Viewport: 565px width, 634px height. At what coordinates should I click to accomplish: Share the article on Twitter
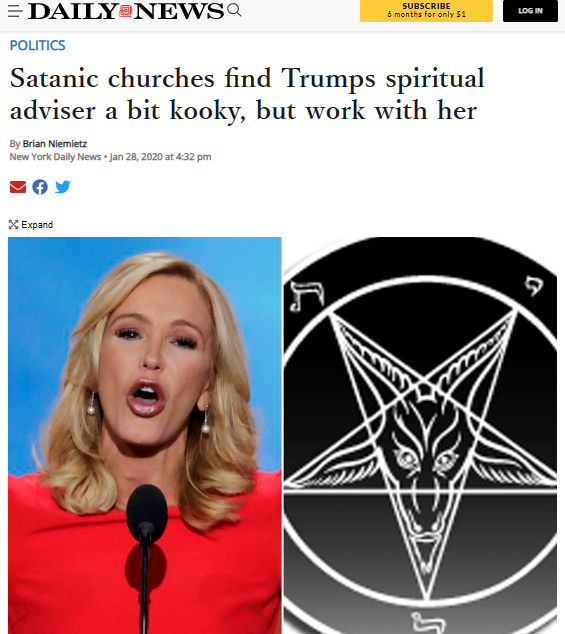tap(63, 187)
